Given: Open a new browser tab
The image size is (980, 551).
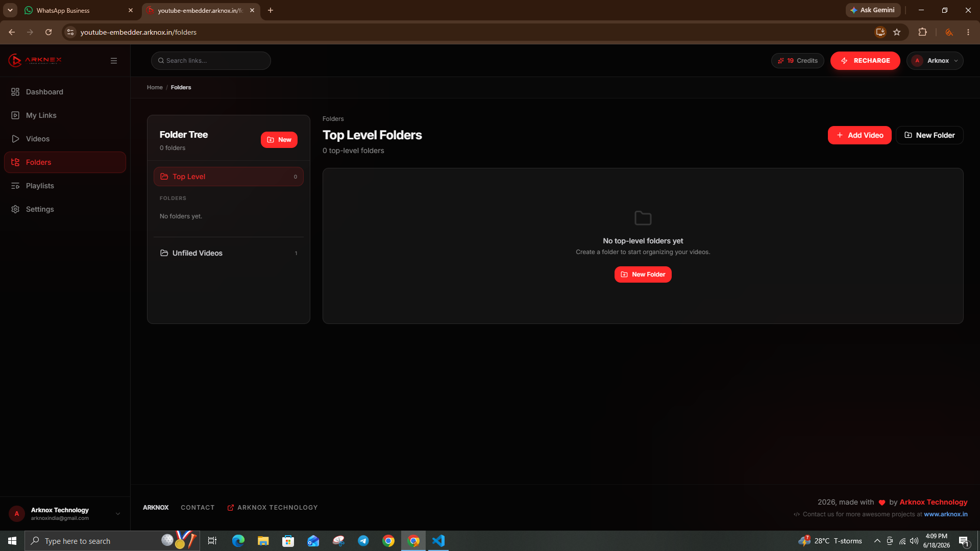Looking at the screenshot, I should coord(271,10).
